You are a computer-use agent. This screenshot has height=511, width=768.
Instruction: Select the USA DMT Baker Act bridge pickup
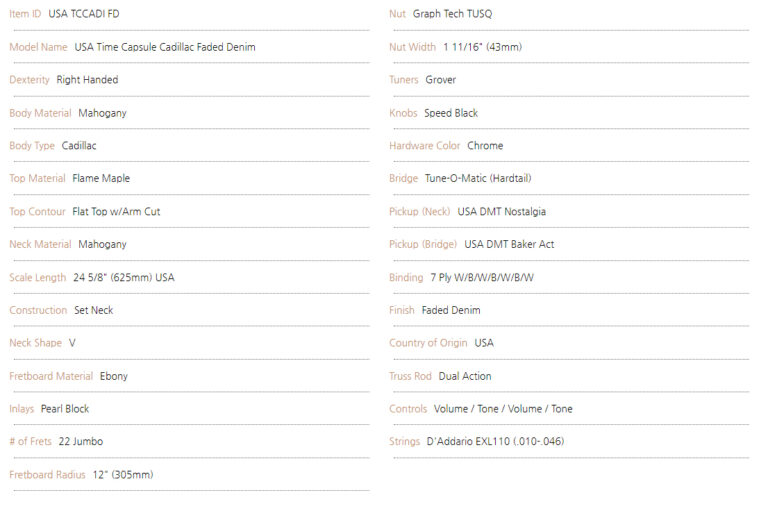pyautogui.click(x=509, y=244)
